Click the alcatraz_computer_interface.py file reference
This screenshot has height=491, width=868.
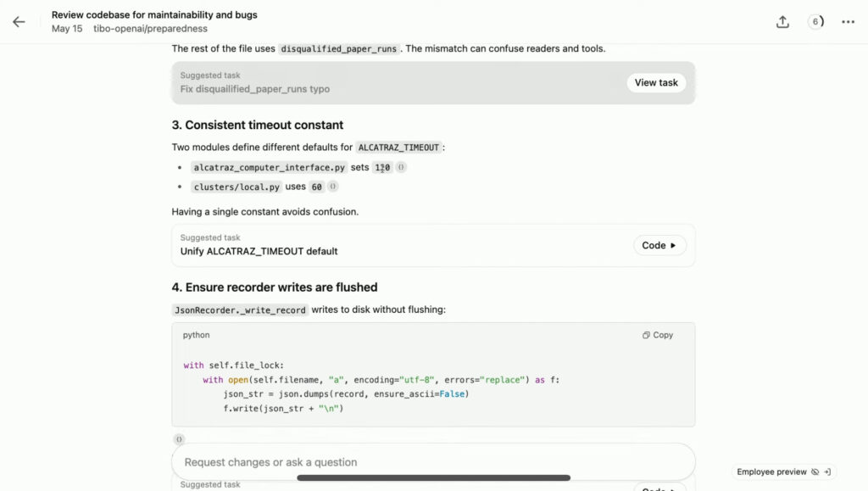(269, 168)
